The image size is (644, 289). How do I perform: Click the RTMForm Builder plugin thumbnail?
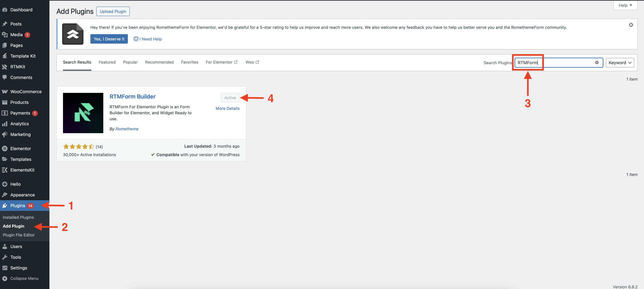83,113
